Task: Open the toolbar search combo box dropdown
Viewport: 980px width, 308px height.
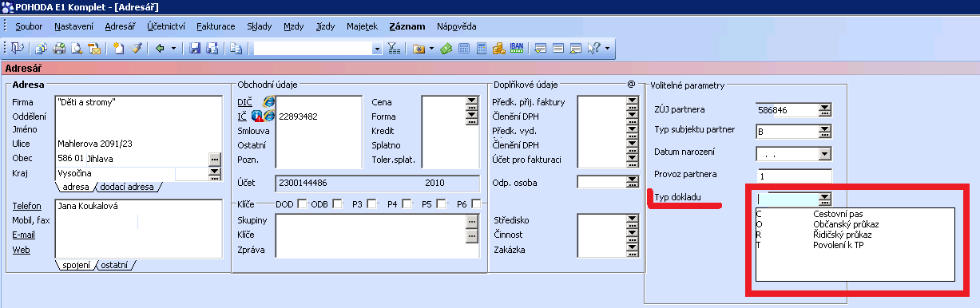Action: click(x=377, y=49)
